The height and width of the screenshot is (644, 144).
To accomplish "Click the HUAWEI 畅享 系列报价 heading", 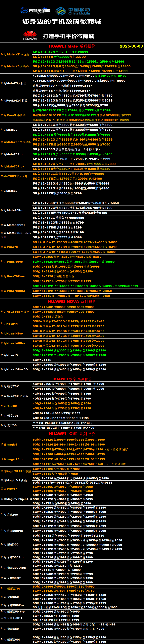I will coord(72,379).
